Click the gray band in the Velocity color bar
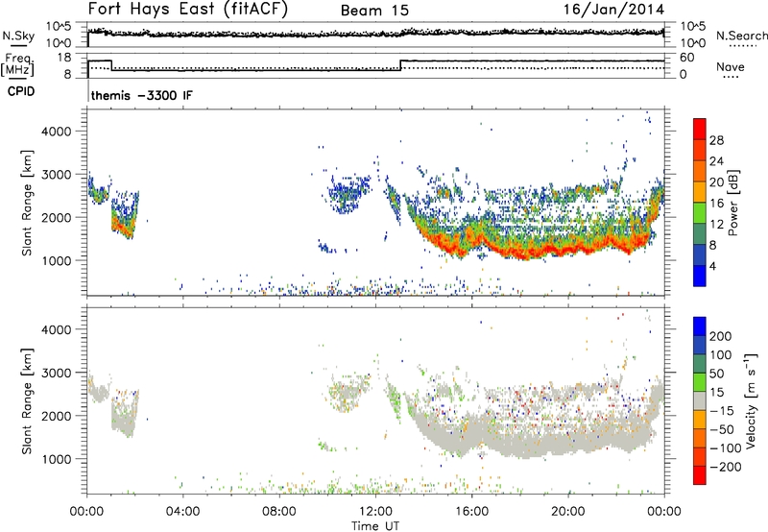 coord(700,400)
